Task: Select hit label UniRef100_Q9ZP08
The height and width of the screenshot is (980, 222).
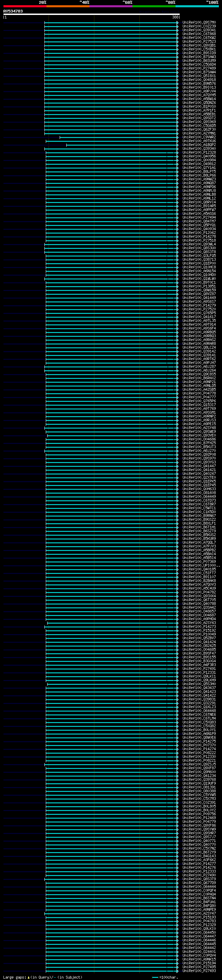Action: point(199,454)
